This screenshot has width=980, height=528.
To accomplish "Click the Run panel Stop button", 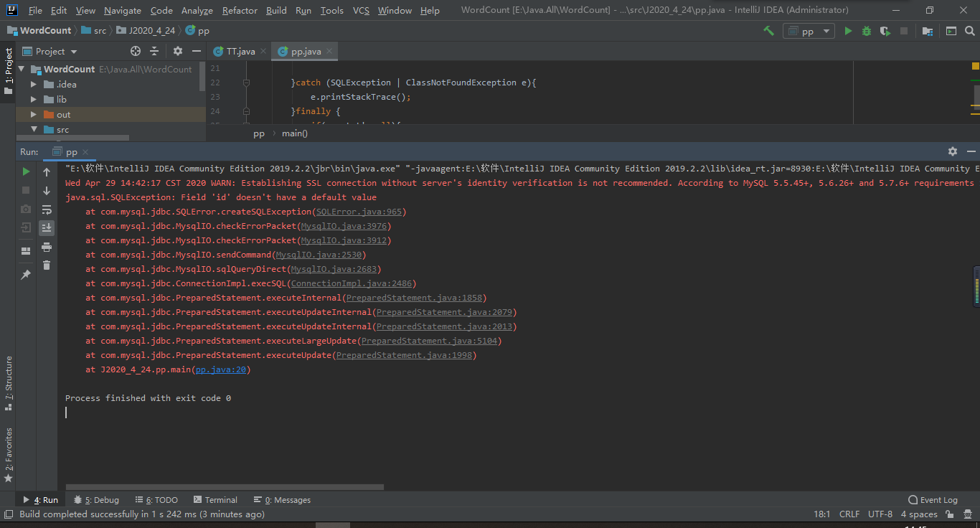I will coord(26,190).
